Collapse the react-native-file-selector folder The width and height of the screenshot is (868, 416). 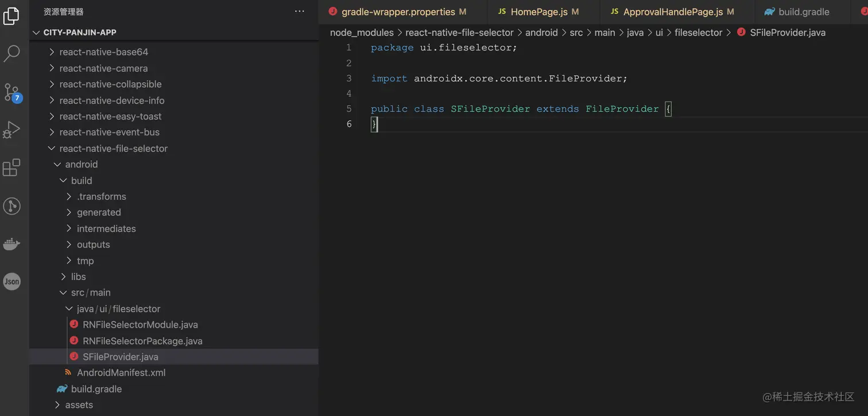113,148
